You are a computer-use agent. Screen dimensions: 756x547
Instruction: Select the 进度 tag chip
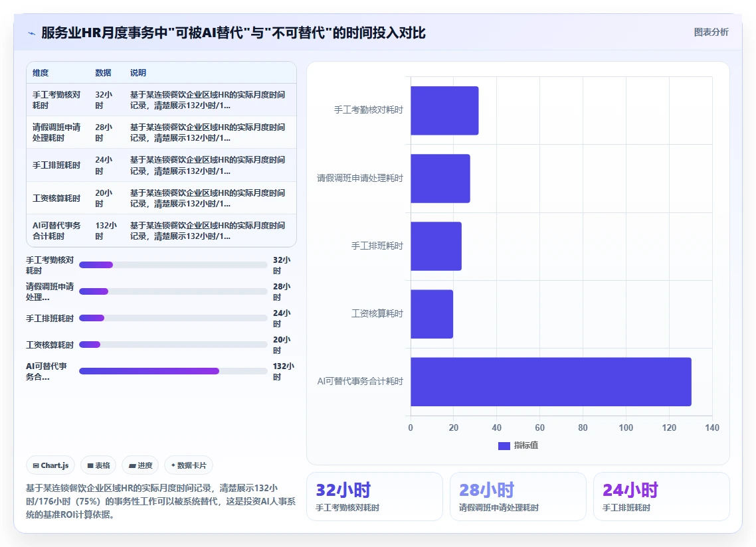coord(140,465)
